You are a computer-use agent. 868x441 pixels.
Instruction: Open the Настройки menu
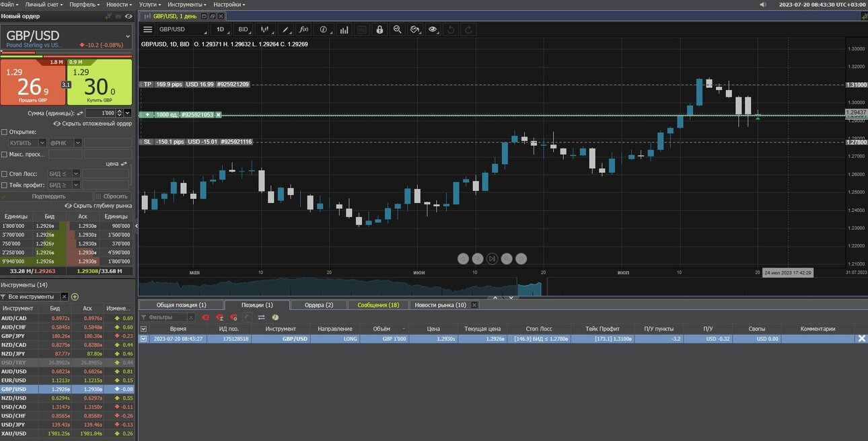(229, 4)
